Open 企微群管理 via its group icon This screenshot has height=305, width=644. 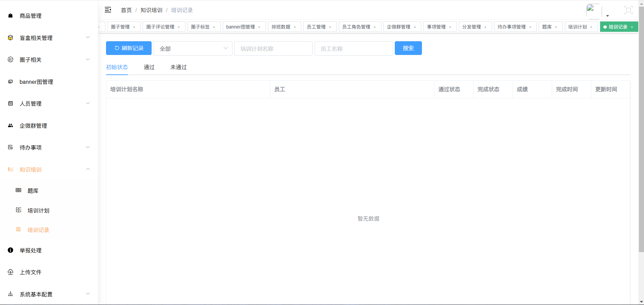tap(10, 125)
